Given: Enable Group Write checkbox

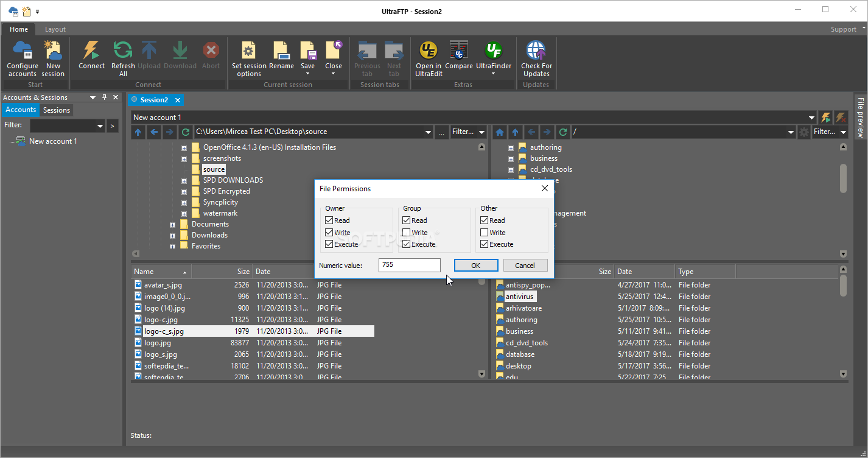Looking at the screenshot, I should [x=407, y=233].
